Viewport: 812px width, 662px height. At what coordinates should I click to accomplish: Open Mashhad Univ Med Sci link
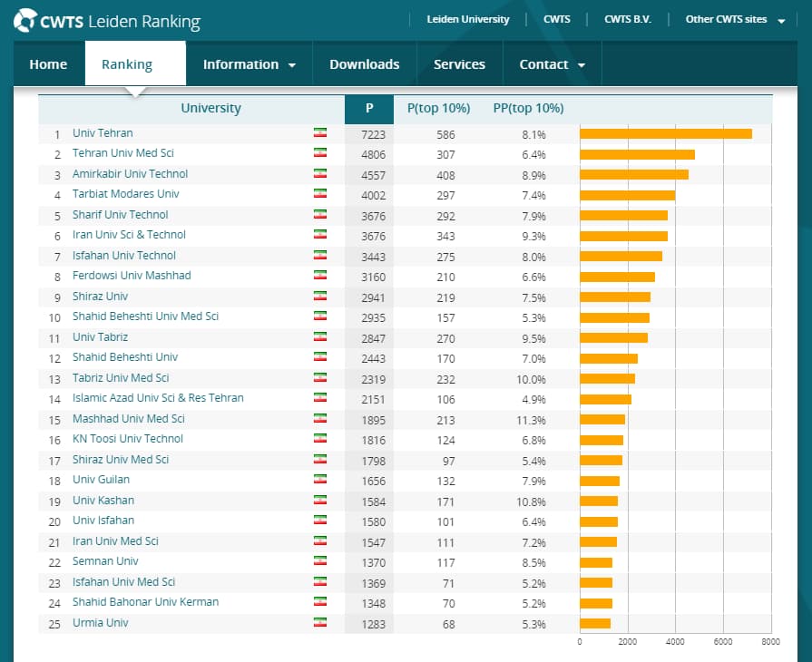pyautogui.click(x=129, y=418)
